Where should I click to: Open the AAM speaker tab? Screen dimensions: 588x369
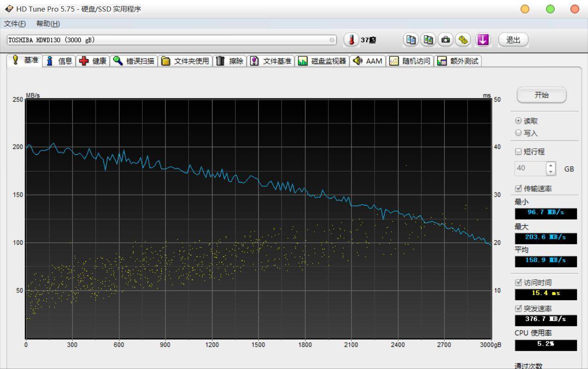pyautogui.click(x=368, y=61)
